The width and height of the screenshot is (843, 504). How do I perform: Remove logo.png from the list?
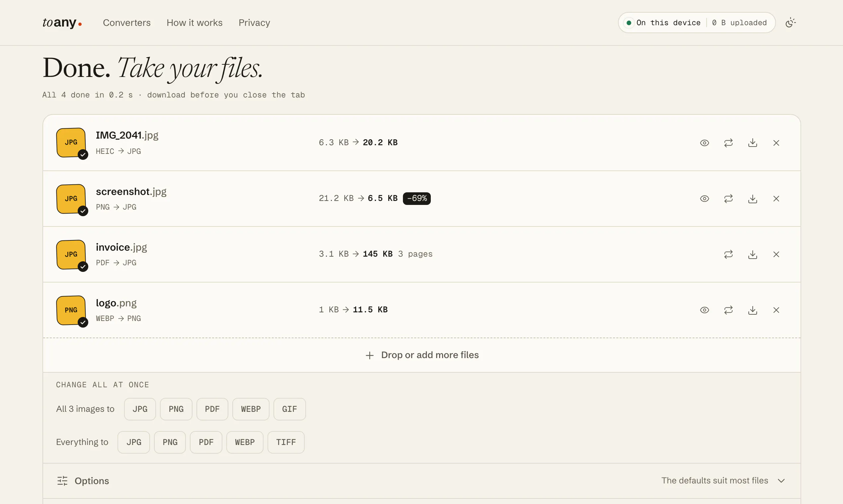[776, 310]
